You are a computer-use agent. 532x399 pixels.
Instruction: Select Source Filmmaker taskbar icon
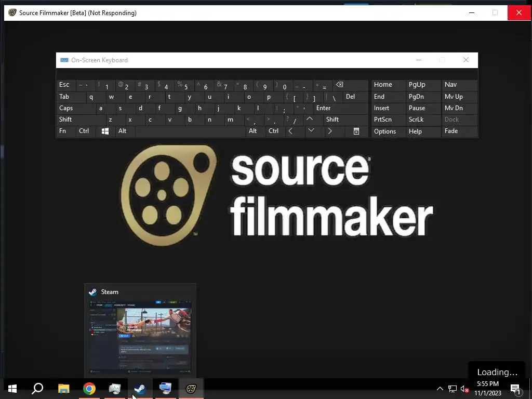pos(191,389)
